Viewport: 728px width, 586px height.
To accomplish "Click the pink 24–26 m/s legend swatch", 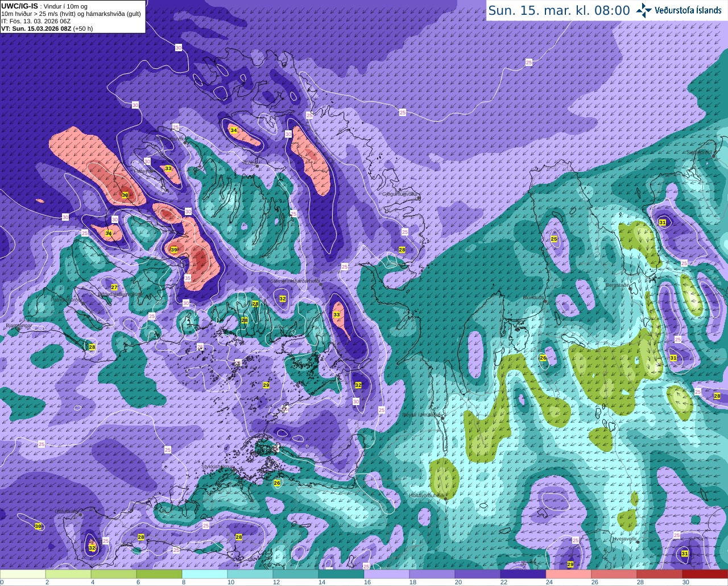I will [x=569, y=574].
